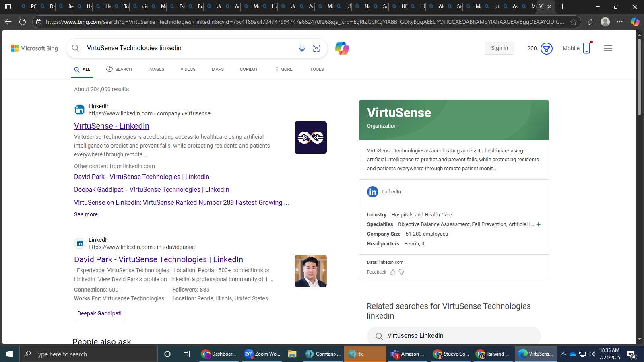The height and width of the screenshot is (362, 644).
Task: Click the browser address bar URL
Action: click(304, 22)
